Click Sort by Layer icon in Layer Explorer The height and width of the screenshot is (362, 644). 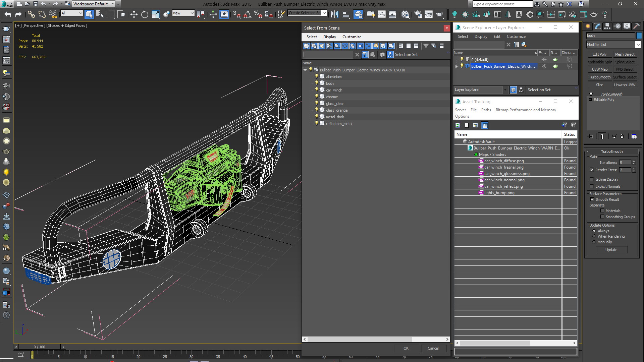pos(513,90)
